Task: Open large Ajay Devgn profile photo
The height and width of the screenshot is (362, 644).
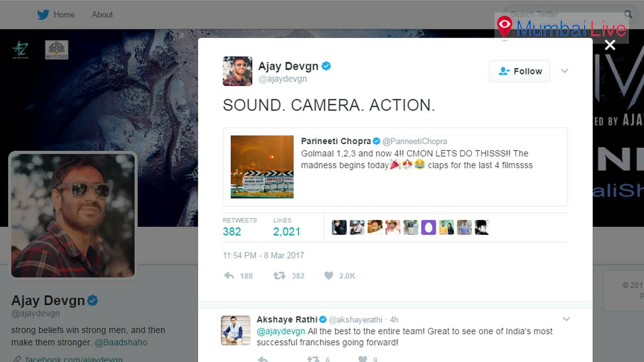Action: [73, 215]
